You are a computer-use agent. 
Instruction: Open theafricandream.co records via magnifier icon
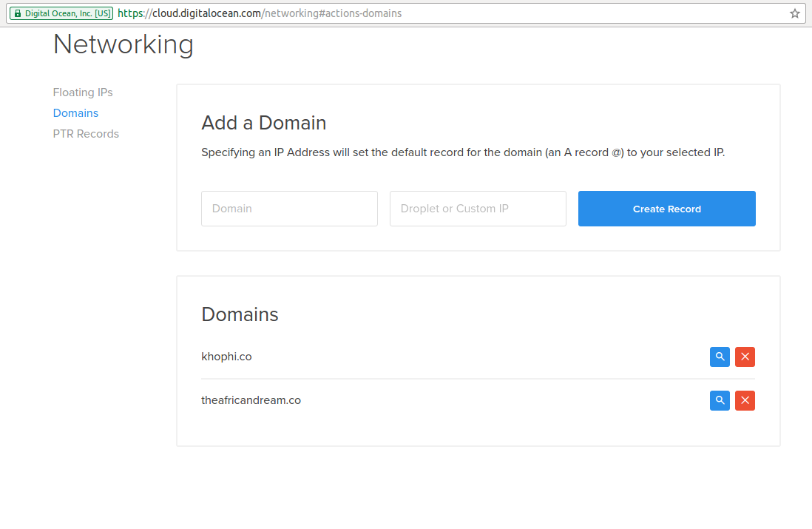(720, 400)
